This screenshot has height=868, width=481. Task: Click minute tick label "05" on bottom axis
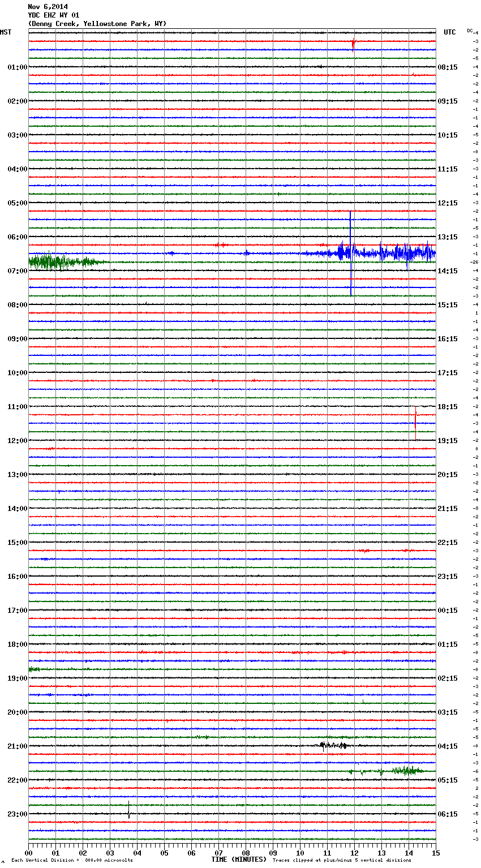click(164, 853)
